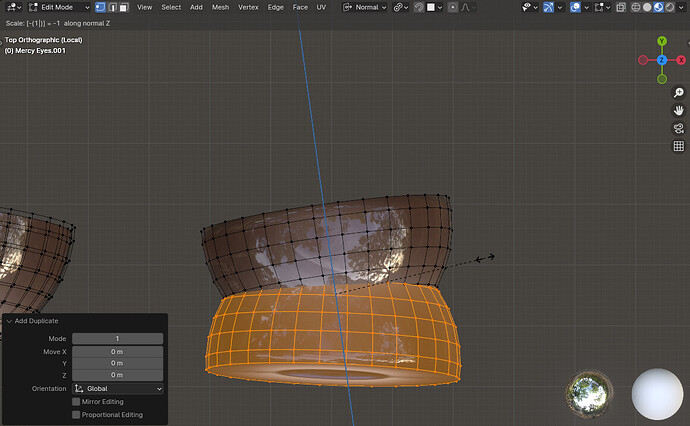Open the Edit Mode dropdown
Screen dimensions: 690x426
[x=59, y=7]
